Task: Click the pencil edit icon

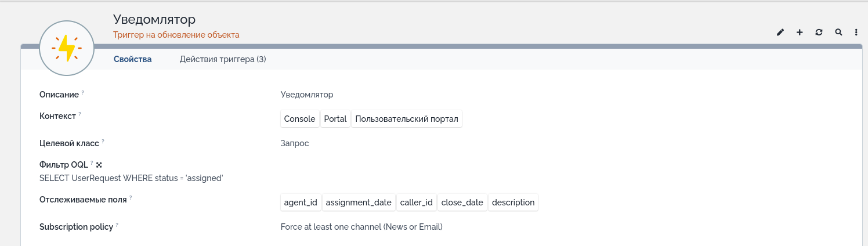Action: tap(780, 32)
